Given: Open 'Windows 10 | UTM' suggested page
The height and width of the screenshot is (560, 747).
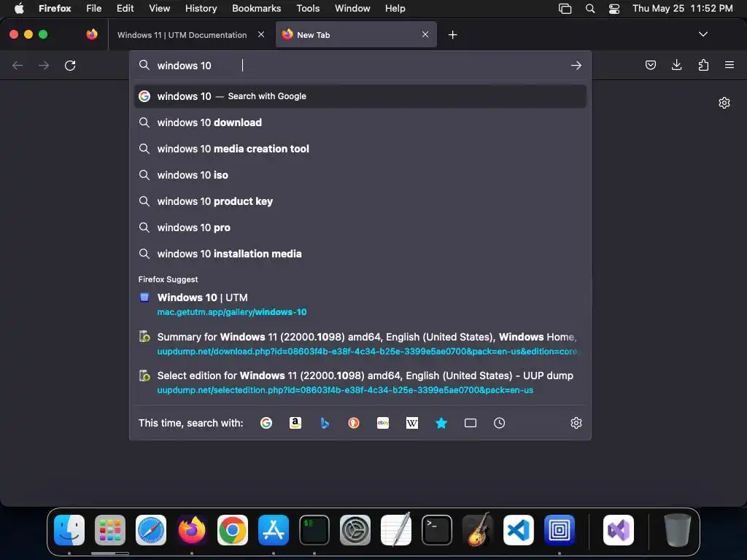Looking at the screenshot, I should [360, 304].
